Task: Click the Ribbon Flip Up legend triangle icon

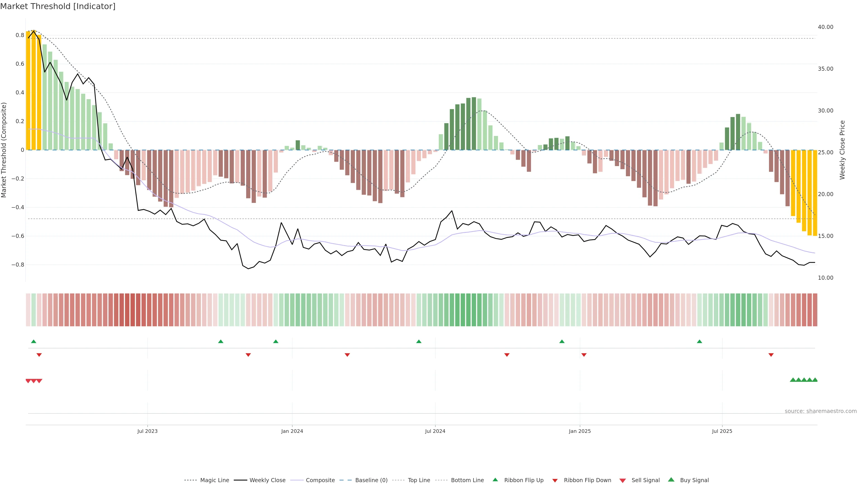Action: (x=495, y=480)
